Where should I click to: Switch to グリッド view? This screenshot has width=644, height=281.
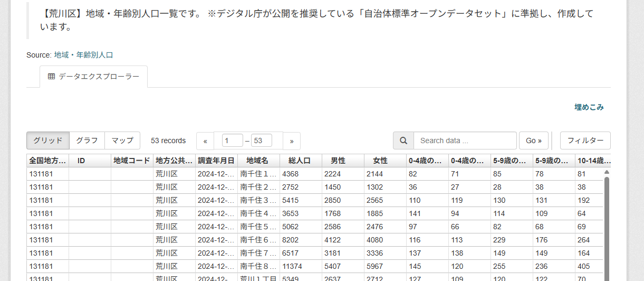coord(48,140)
